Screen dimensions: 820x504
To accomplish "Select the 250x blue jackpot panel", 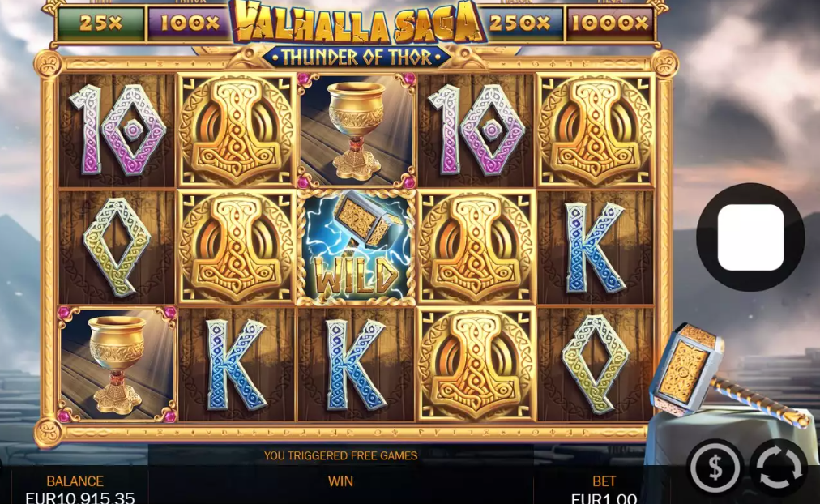I will (520, 23).
